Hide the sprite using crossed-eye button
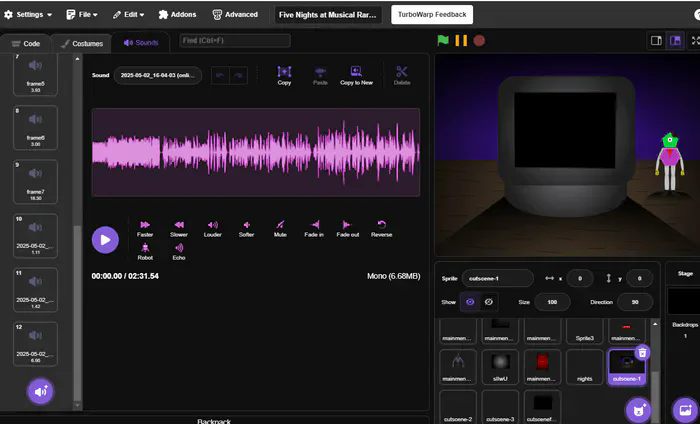700x424 pixels. tap(489, 302)
